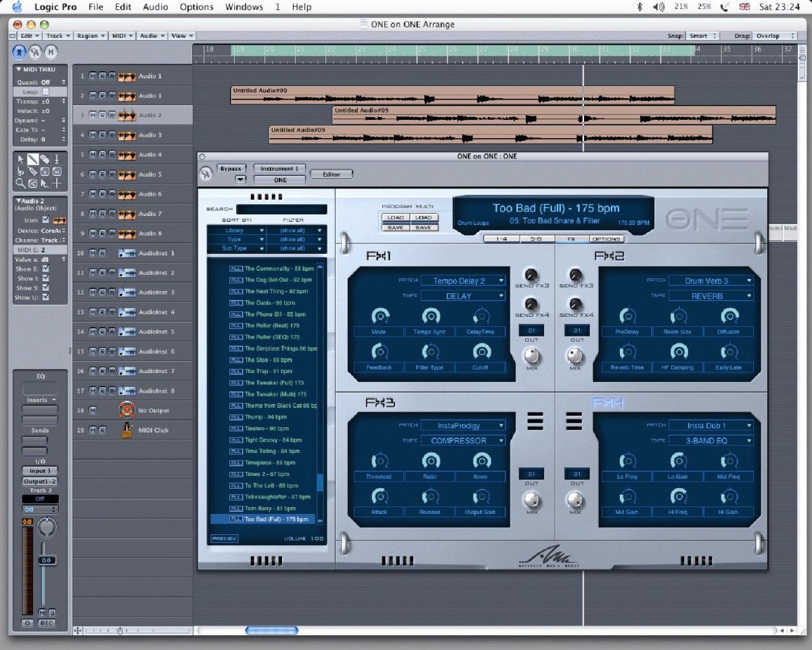Click the channel strip volume fader
Viewport: 812px width, 650px height.
[46, 561]
